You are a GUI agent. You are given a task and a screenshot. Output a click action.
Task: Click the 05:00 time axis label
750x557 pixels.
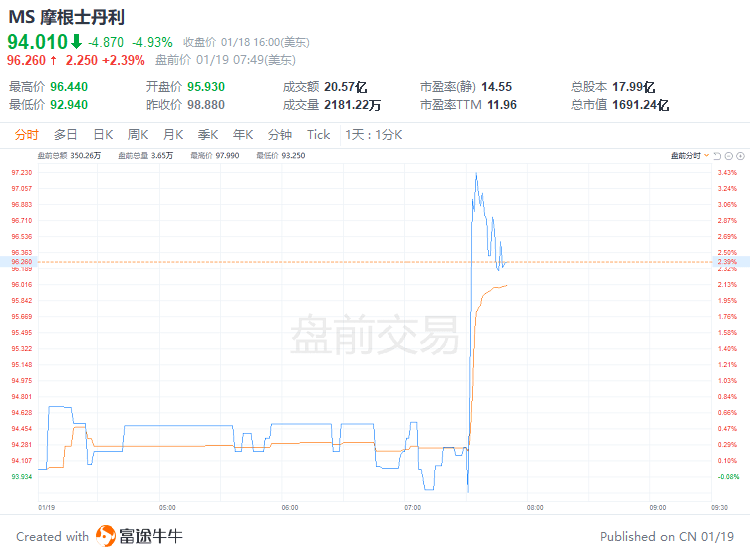tap(167, 507)
